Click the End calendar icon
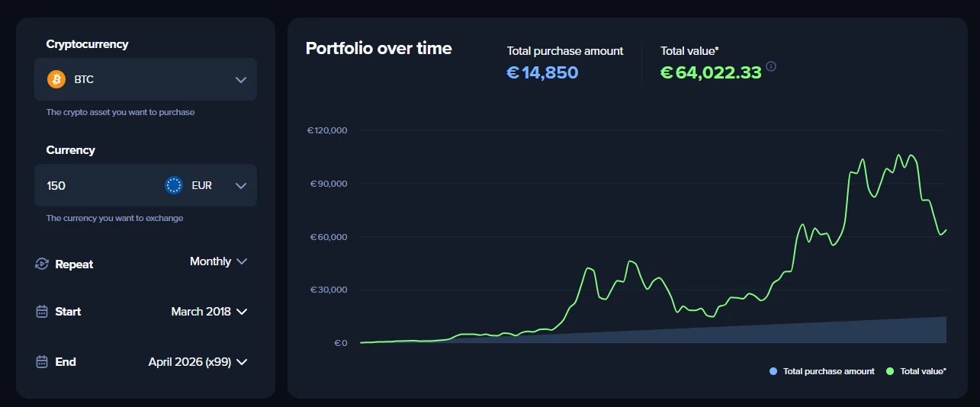Viewport: 980px width, 407px height. 42,361
